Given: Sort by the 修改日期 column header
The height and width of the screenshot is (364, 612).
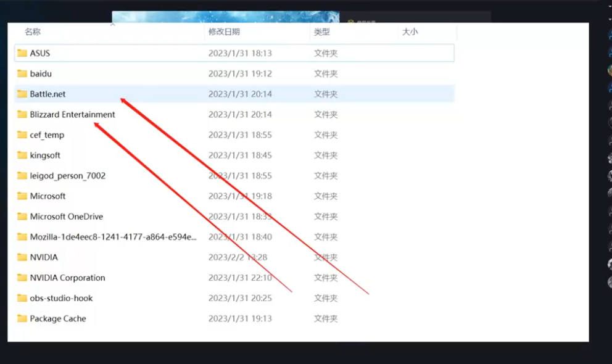Looking at the screenshot, I should coord(224,31).
